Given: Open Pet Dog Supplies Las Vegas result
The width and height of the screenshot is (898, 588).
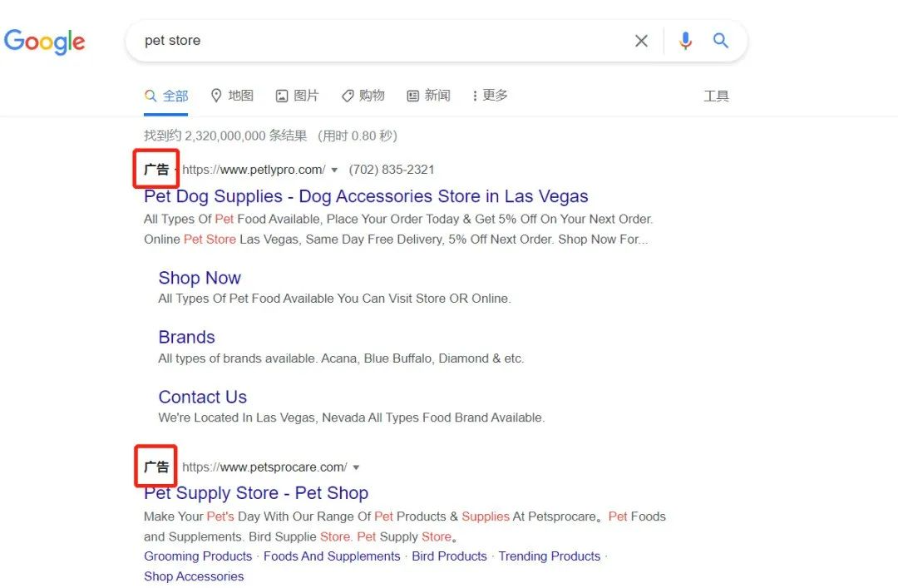Looking at the screenshot, I should pyautogui.click(x=366, y=196).
